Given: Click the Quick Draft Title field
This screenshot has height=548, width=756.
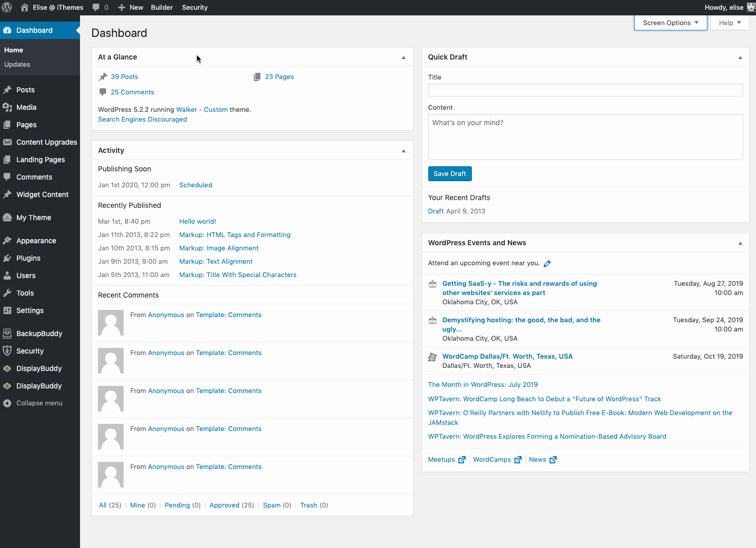Looking at the screenshot, I should 586,90.
